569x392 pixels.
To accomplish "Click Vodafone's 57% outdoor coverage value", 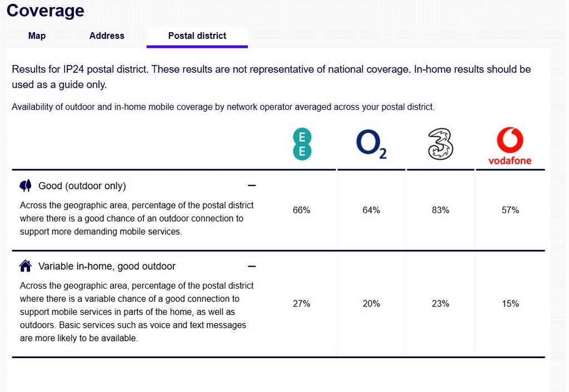I will (x=510, y=210).
